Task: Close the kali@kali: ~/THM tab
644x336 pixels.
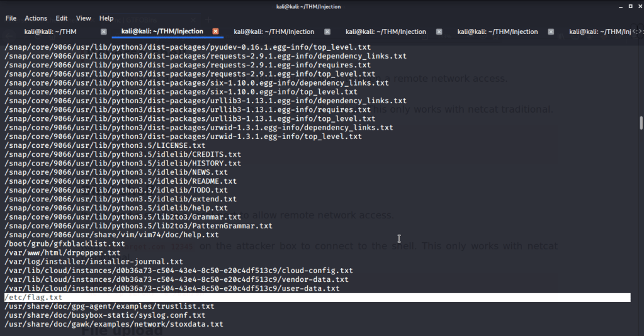Action: tap(103, 31)
